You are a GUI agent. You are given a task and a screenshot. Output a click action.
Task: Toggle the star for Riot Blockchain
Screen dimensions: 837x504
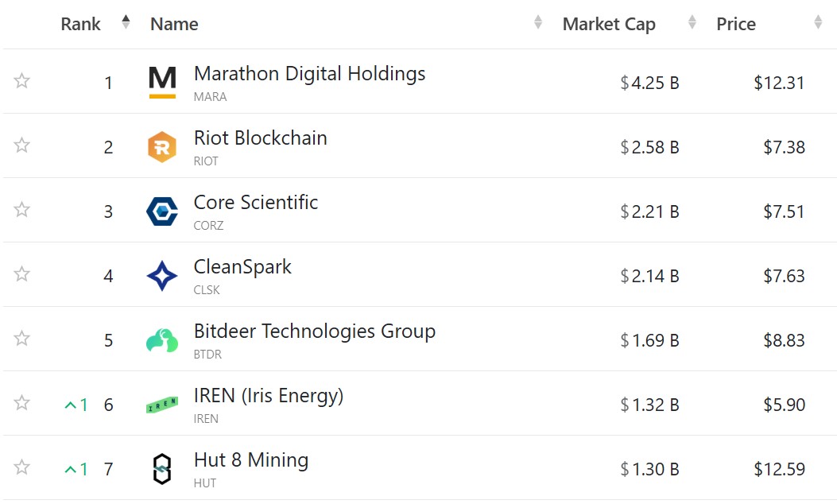[22, 145]
